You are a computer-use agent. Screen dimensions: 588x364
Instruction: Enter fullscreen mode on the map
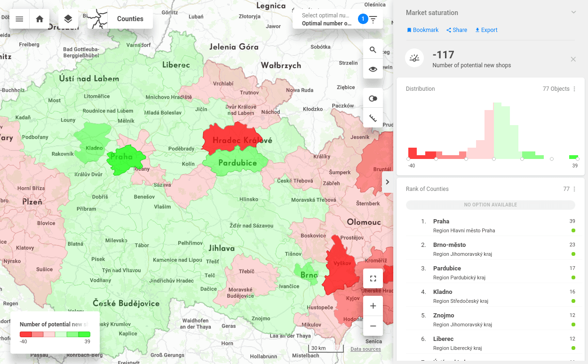point(373,278)
